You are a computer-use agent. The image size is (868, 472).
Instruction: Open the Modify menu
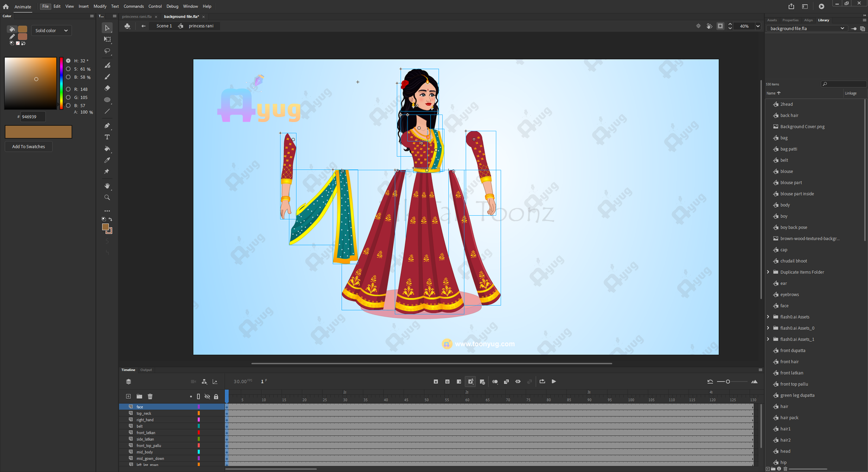[100, 7]
